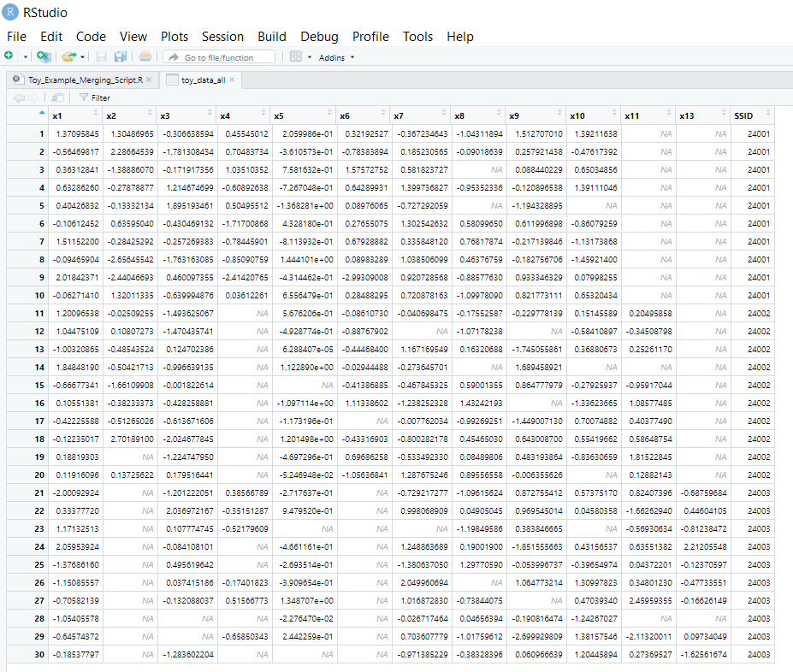The image size is (793, 672).
Task: Open the Session menu
Action: [222, 37]
